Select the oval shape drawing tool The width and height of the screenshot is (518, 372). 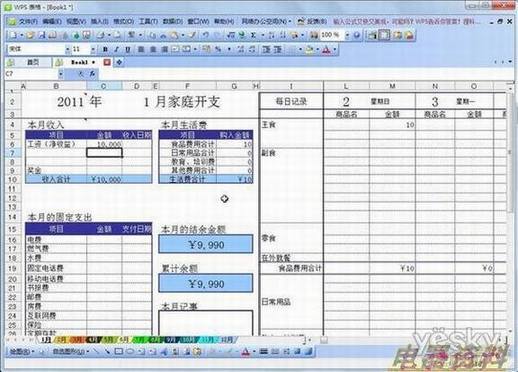(x=130, y=351)
